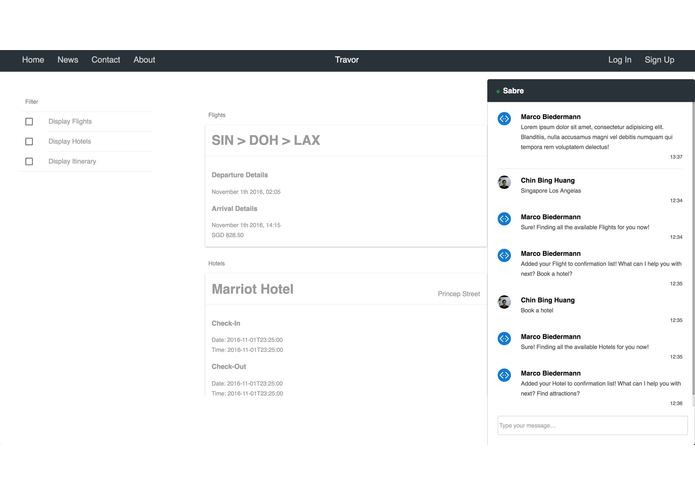Click the Display Itinerary label
The image size is (695, 494).
coord(72,161)
